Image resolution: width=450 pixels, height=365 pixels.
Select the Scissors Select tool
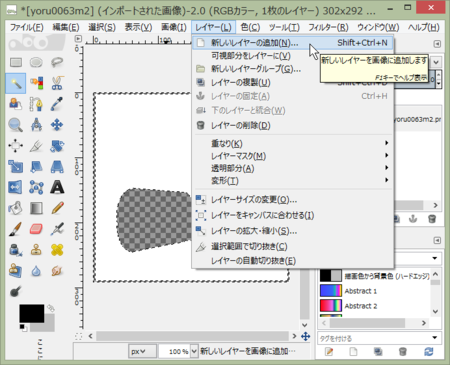(x=57, y=83)
